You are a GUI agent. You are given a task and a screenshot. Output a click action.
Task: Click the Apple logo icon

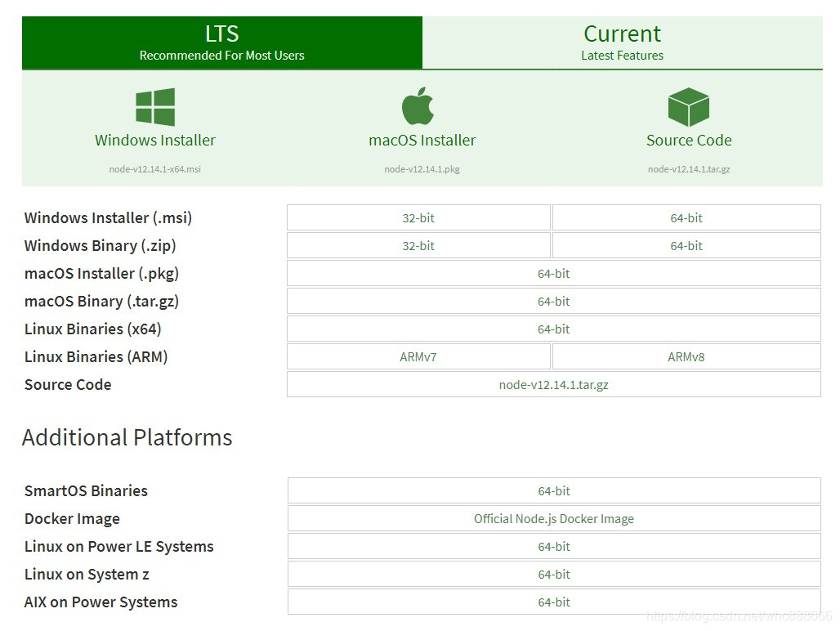[418, 105]
